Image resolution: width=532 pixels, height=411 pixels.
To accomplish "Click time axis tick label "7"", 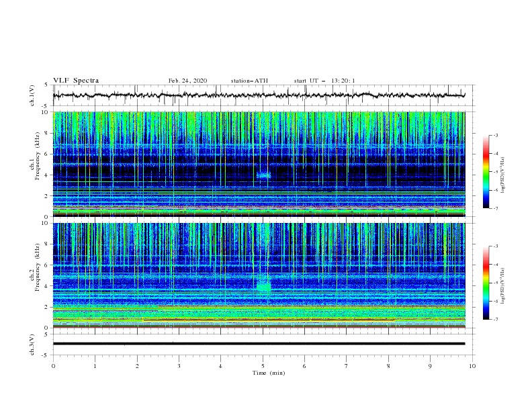I will (347, 366).
